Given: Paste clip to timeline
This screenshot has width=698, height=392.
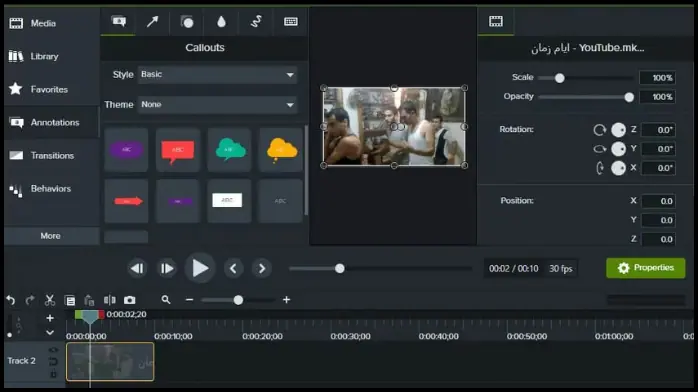Looking at the screenshot, I should [89, 300].
